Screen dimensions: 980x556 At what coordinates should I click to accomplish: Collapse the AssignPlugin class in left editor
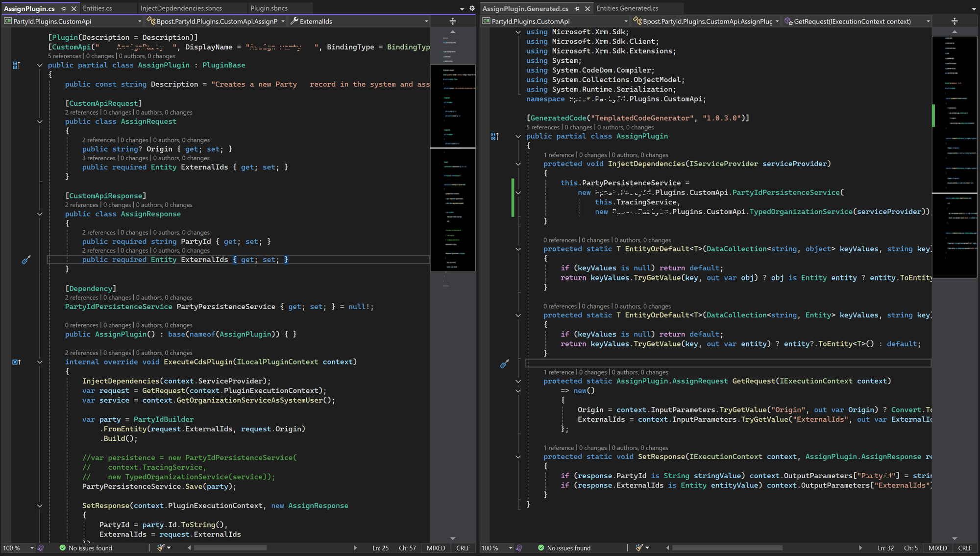pos(40,65)
